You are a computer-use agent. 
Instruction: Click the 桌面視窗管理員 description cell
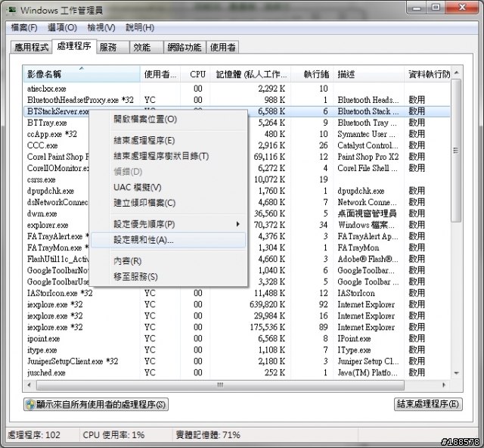(x=367, y=214)
